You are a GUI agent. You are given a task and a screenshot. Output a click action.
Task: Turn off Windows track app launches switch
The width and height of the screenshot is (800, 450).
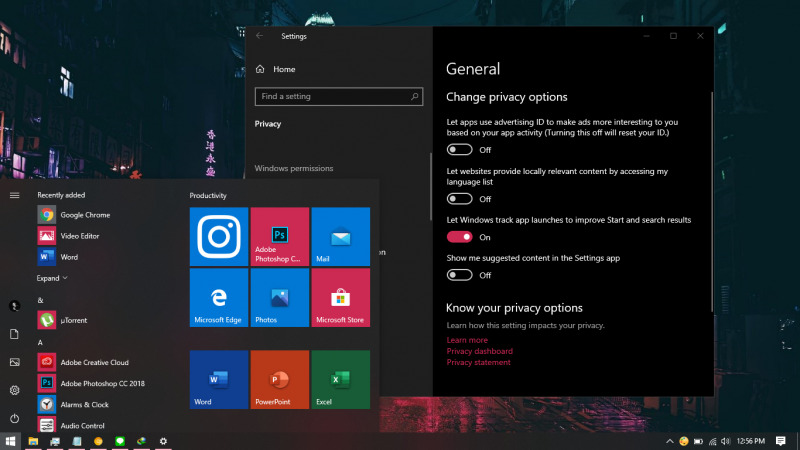pos(459,237)
